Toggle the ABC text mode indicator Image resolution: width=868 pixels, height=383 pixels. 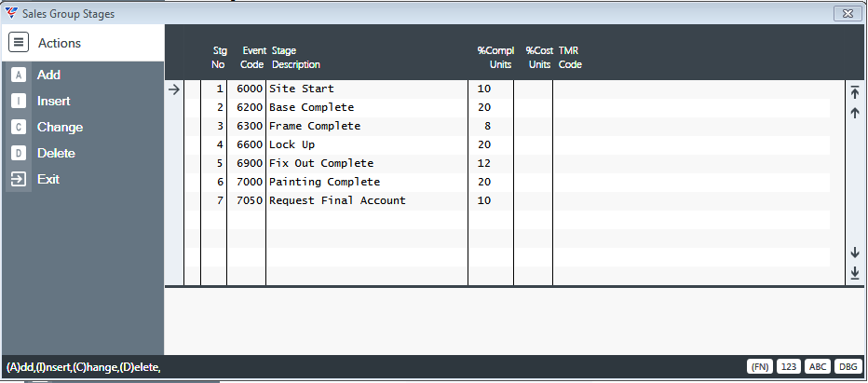pos(817,366)
